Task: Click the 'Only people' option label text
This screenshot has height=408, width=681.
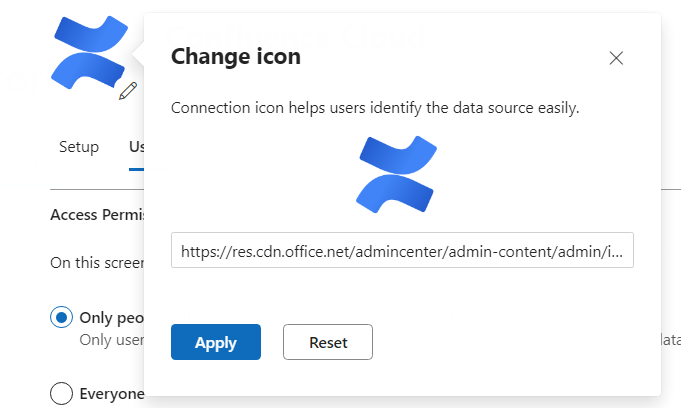Action: point(111,318)
